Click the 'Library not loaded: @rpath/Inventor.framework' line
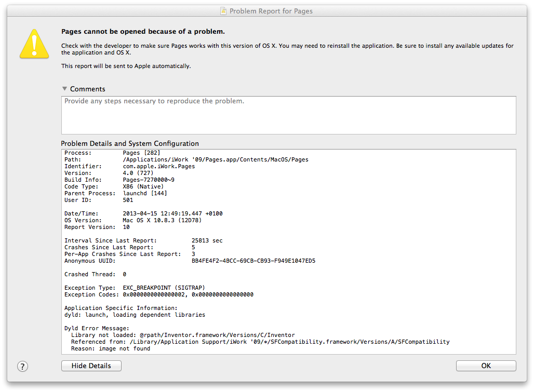The width and height of the screenshot is (534, 392). coord(183,335)
